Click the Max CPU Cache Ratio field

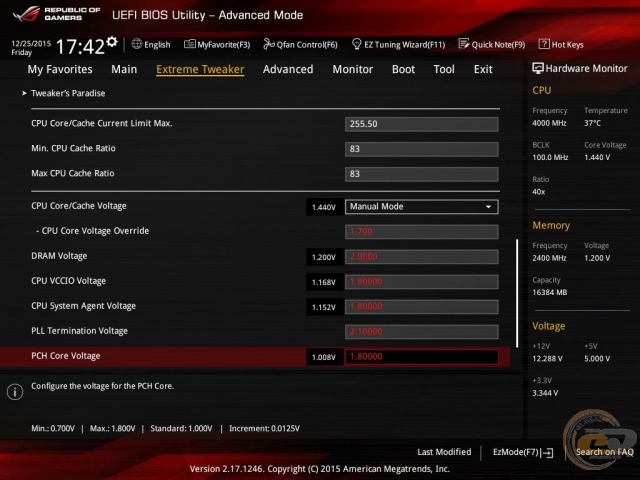422,174
